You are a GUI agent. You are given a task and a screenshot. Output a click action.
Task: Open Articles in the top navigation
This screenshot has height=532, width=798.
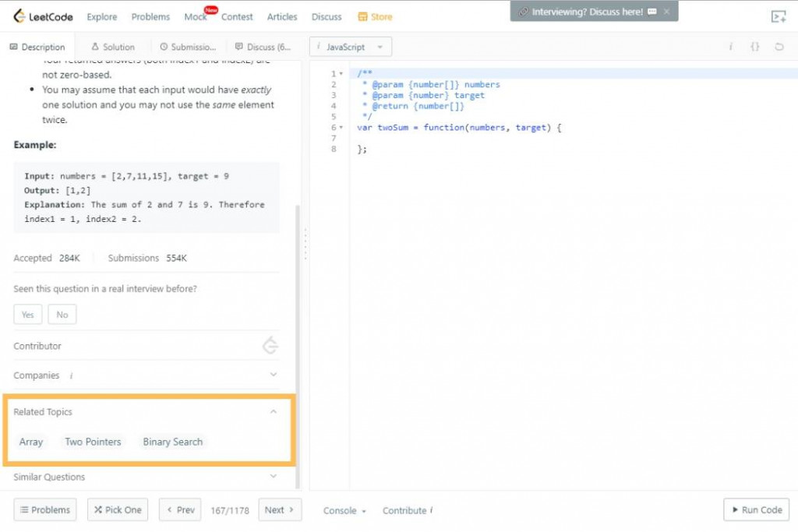pyautogui.click(x=282, y=17)
